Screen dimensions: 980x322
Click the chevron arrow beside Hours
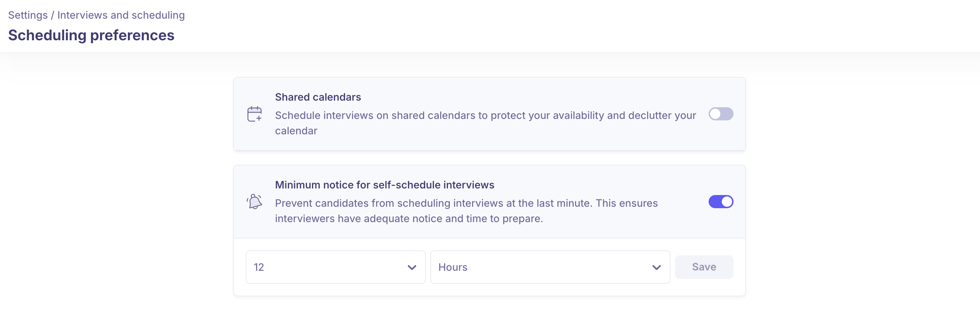656,267
